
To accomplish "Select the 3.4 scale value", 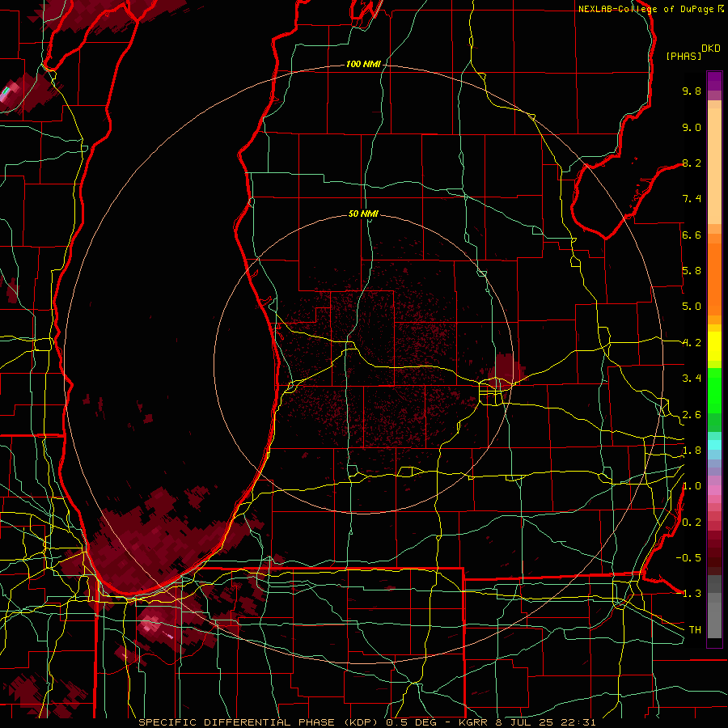I will tap(692, 379).
